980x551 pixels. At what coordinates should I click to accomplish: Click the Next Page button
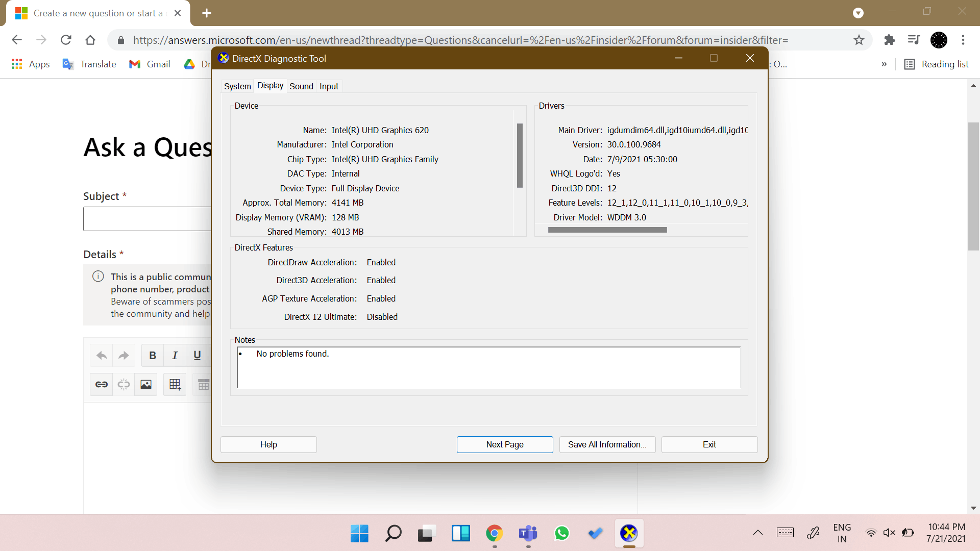coord(505,444)
